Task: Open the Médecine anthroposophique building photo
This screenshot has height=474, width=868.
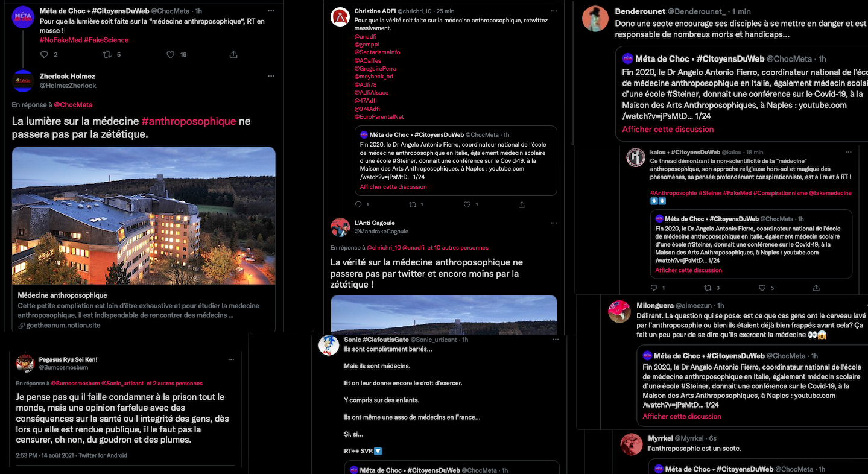Action: pos(144,215)
